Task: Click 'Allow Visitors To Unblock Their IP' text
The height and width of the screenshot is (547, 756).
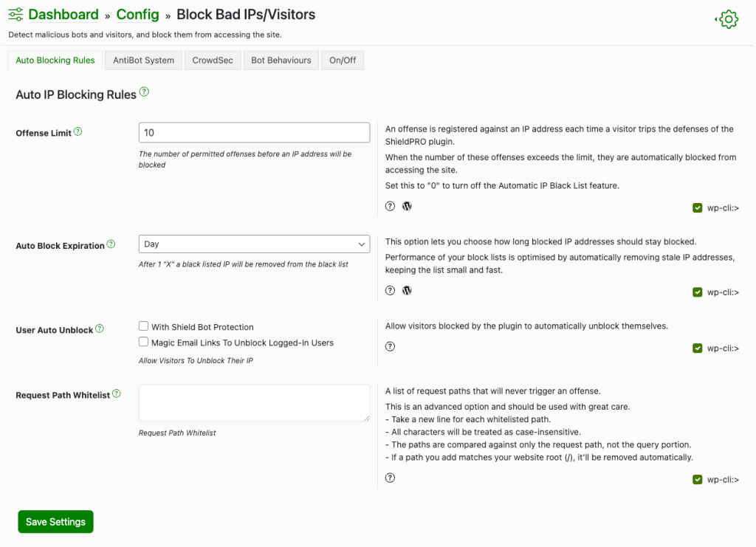Action: pos(196,360)
